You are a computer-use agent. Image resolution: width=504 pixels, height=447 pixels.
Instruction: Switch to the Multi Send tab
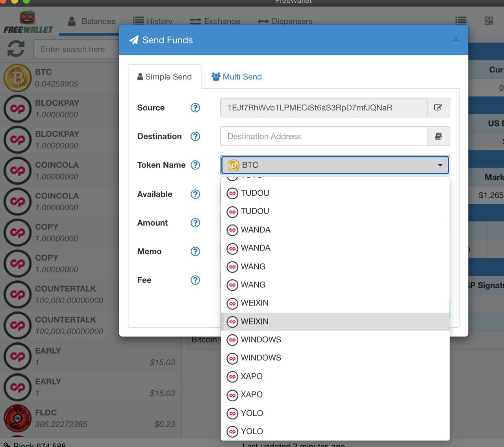237,77
